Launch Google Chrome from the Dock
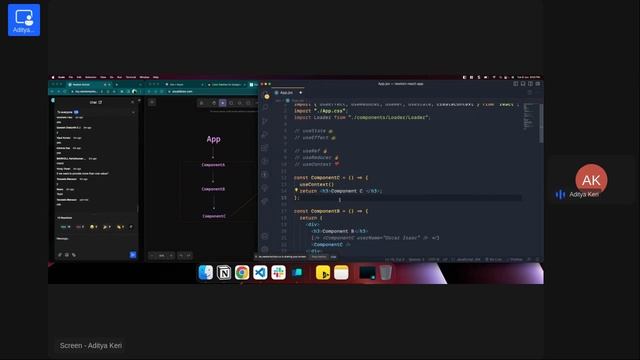 (x=242, y=273)
